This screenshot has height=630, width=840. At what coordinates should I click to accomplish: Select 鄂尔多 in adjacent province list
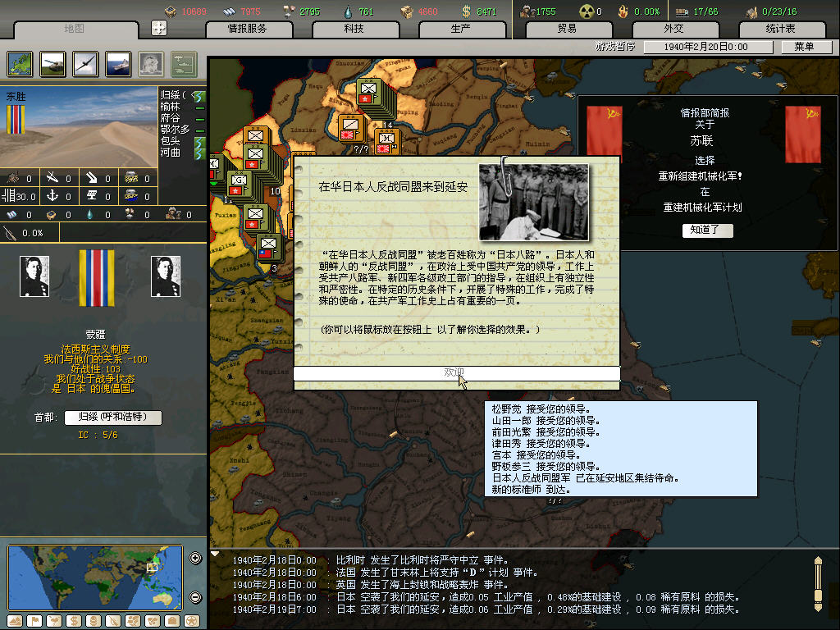(176, 129)
